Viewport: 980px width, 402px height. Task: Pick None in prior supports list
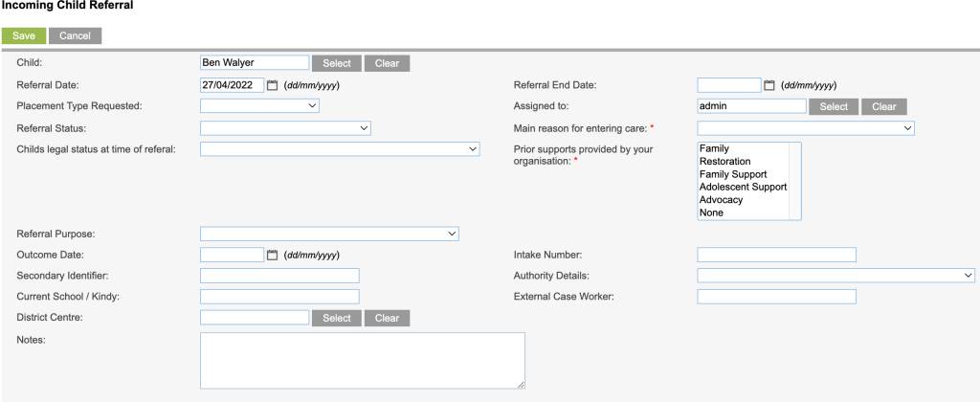click(711, 212)
